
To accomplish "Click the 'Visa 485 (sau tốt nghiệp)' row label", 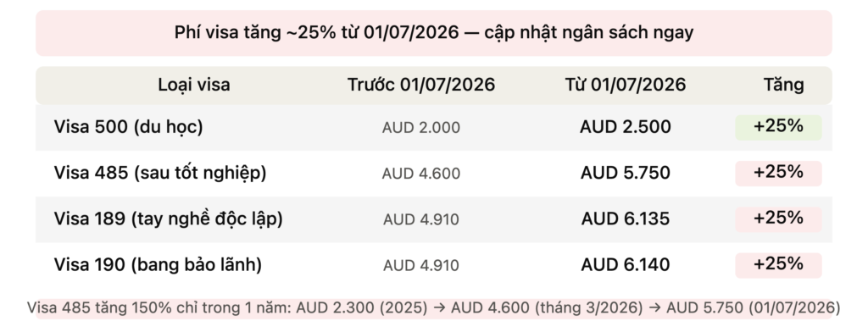I will coord(160,173).
